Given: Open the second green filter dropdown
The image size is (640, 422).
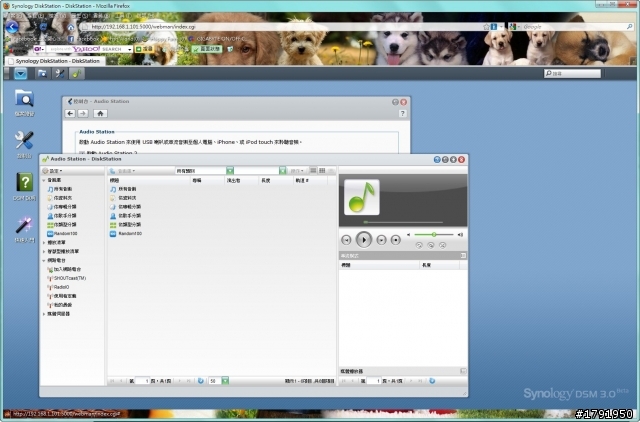Looking at the screenshot, I should (282, 171).
